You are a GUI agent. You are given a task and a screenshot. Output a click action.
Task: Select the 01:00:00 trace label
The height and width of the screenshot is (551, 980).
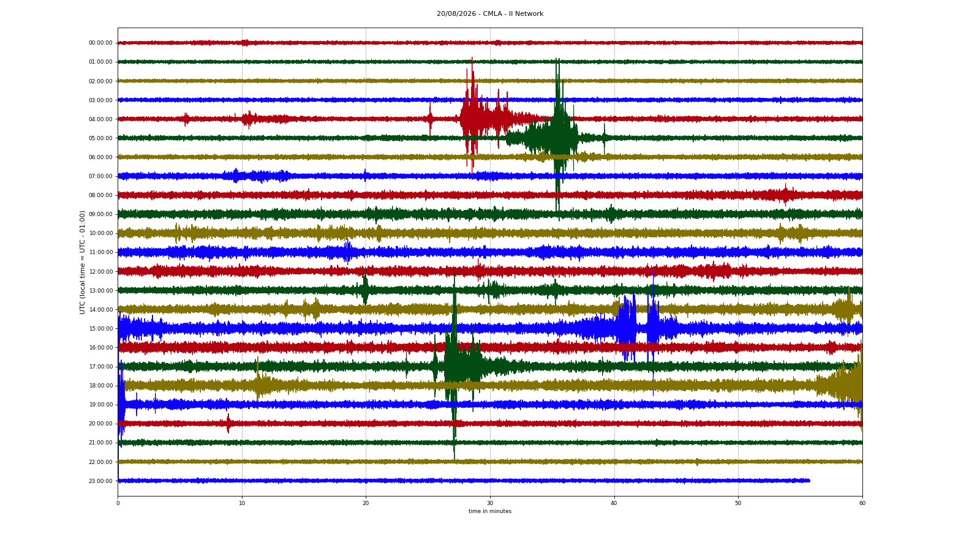coord(100,62)
